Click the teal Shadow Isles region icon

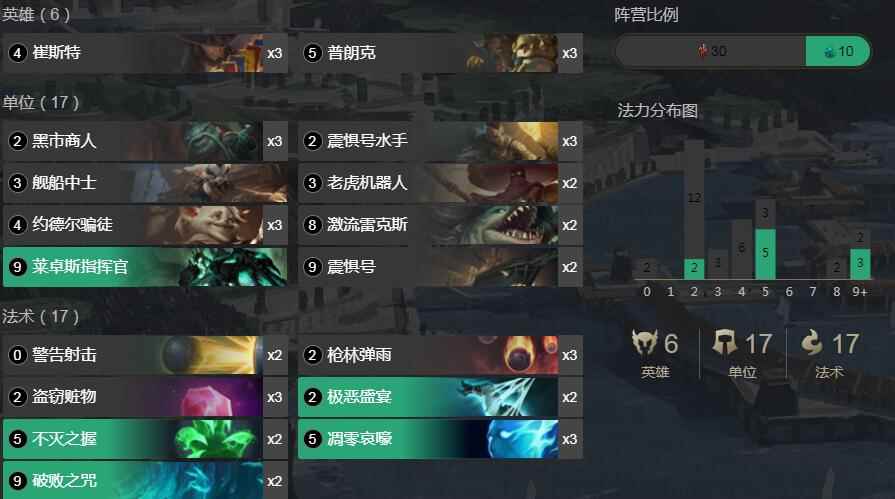click(x=829, y=52)
